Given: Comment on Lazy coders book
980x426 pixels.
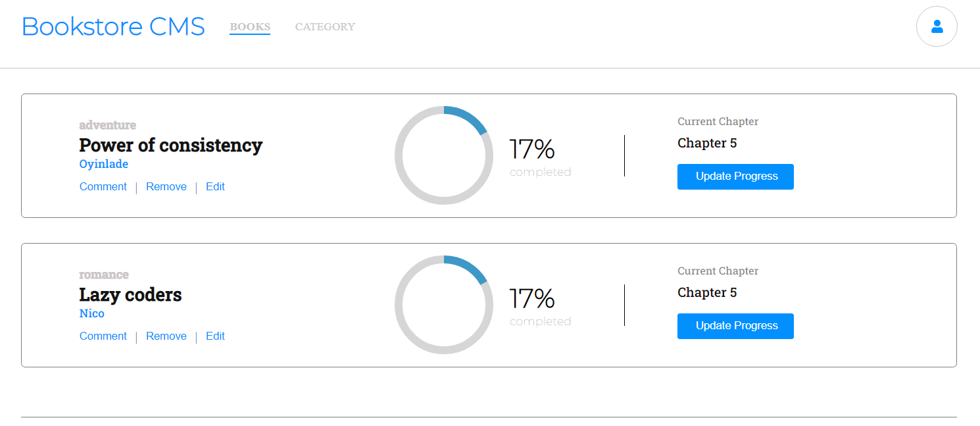Looking at the screenshot, I should [x=103, y=336].
